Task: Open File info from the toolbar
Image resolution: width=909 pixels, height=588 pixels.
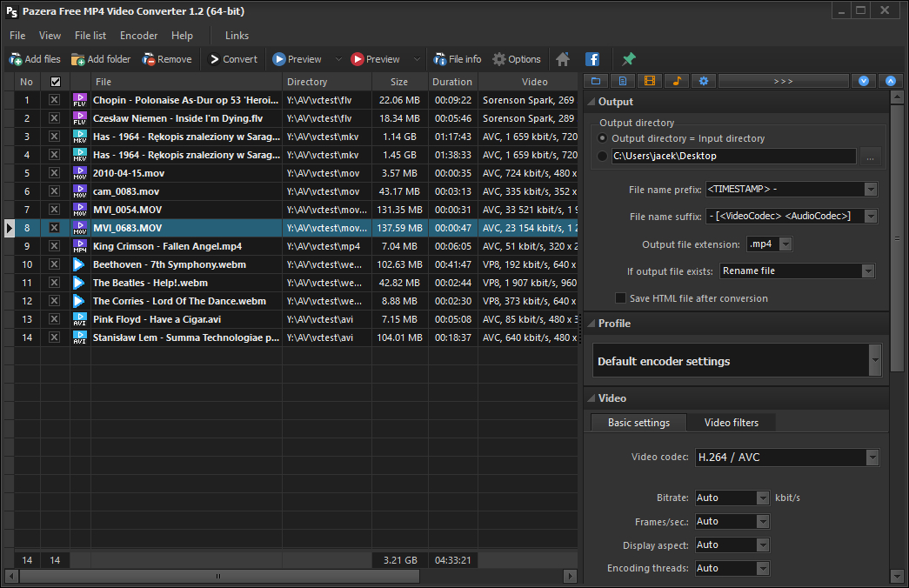Action: [x=458, y=59]
